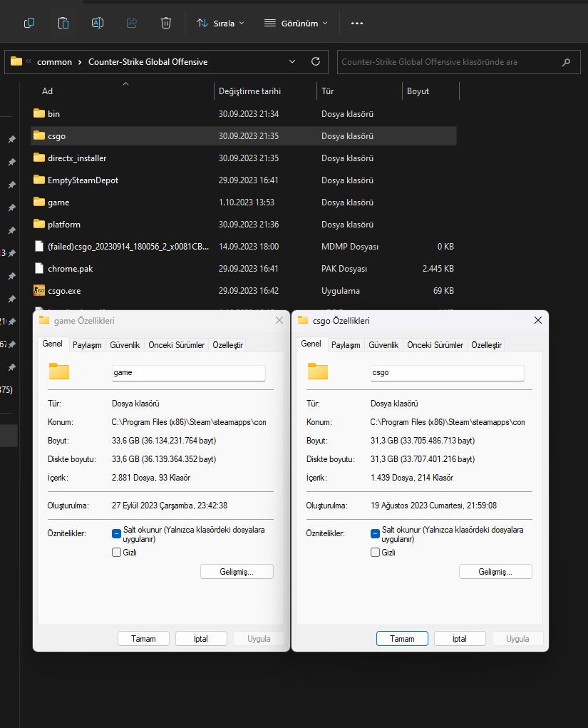Click the folder icon in address bar
The height and width of the screenshot is (728, 588).
16,61
